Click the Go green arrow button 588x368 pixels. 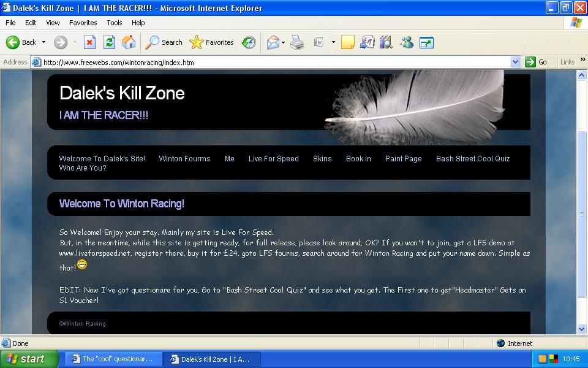537,62
